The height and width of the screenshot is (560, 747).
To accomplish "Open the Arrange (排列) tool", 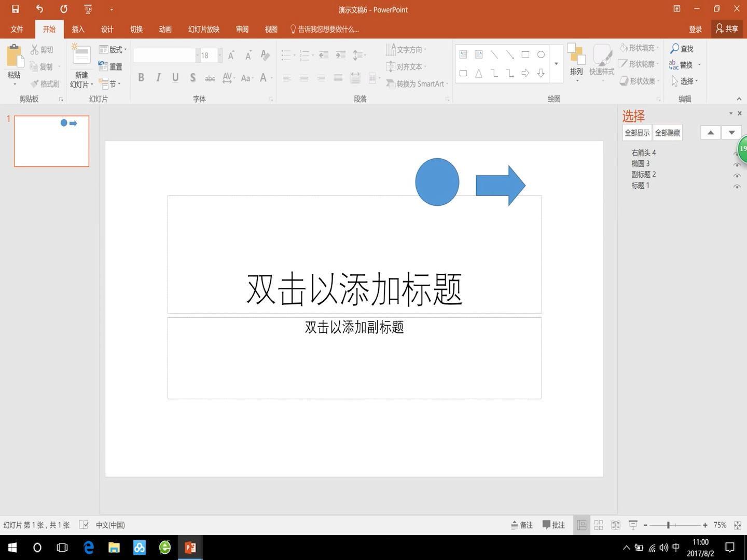I will point(576,62).
